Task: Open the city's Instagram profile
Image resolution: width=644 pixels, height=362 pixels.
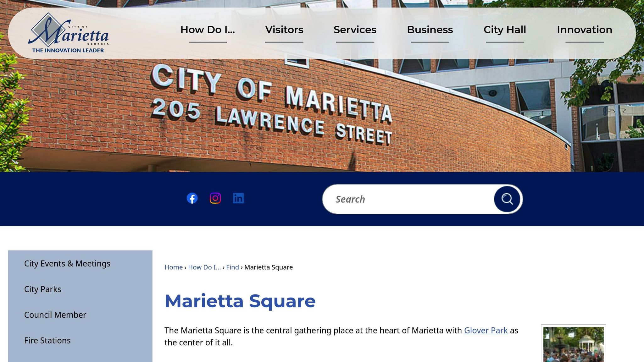Action: click(215, 198)
